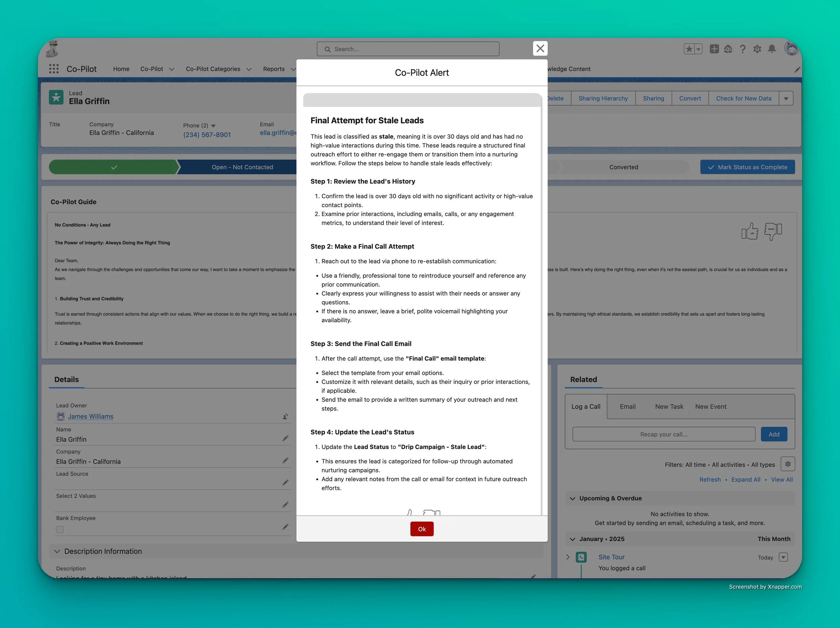Expand the Site Tour activity chevron

pos(568,557)
